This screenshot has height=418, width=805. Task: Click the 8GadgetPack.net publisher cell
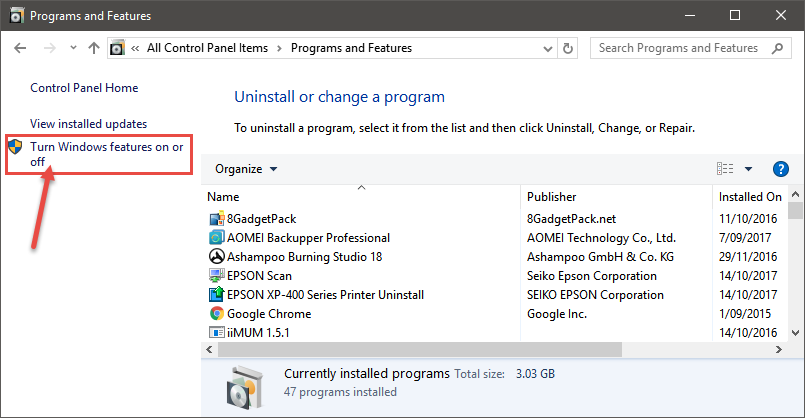(x=571, y=219)
